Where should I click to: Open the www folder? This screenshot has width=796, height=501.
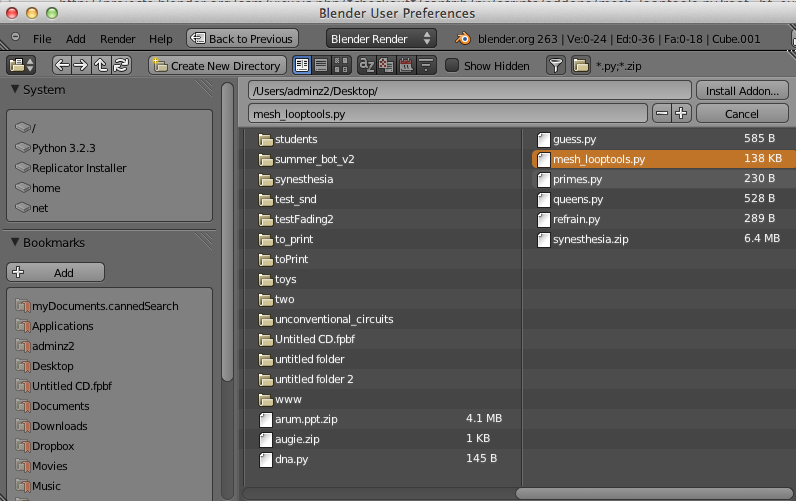pos(383,399)
